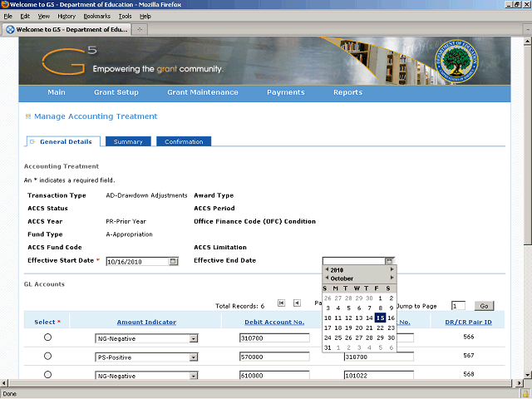The height and width of the screenshot is (399, 532).
Task: Jump to first page of records
Action: 281,303
